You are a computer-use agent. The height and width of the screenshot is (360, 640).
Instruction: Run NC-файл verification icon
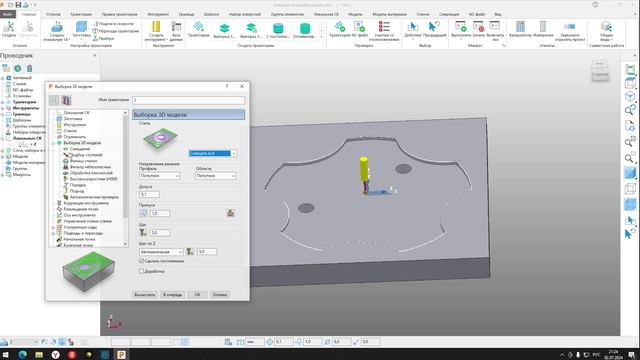[x=360, y=29]
